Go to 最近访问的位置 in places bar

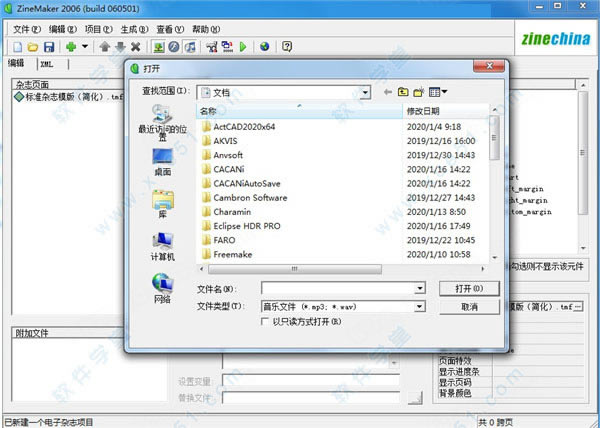point(163,123)
